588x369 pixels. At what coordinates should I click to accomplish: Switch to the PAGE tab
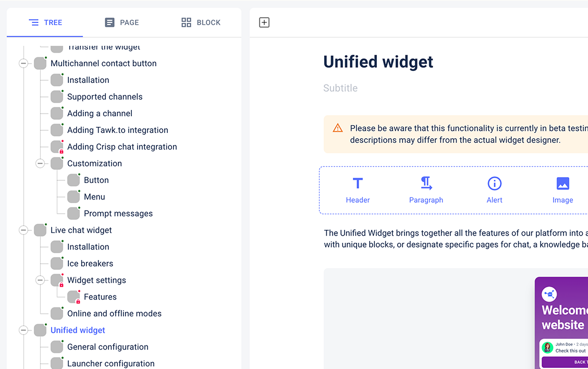click(121, 22)
